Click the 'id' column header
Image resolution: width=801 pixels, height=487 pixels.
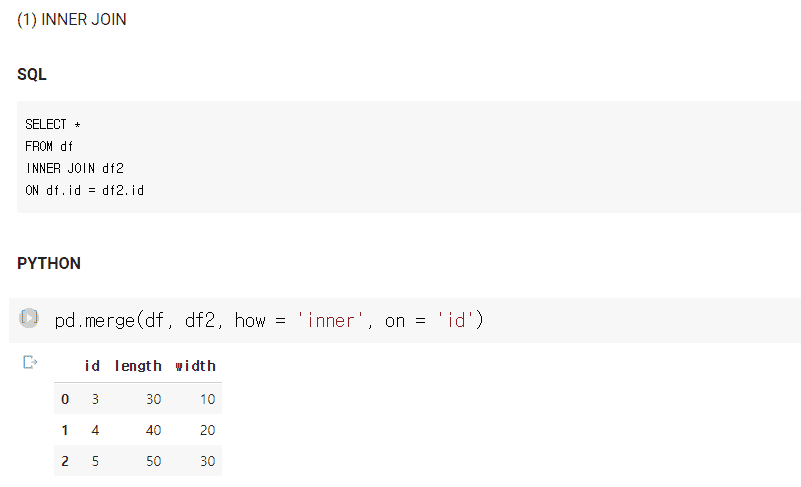tap(92, 366)
